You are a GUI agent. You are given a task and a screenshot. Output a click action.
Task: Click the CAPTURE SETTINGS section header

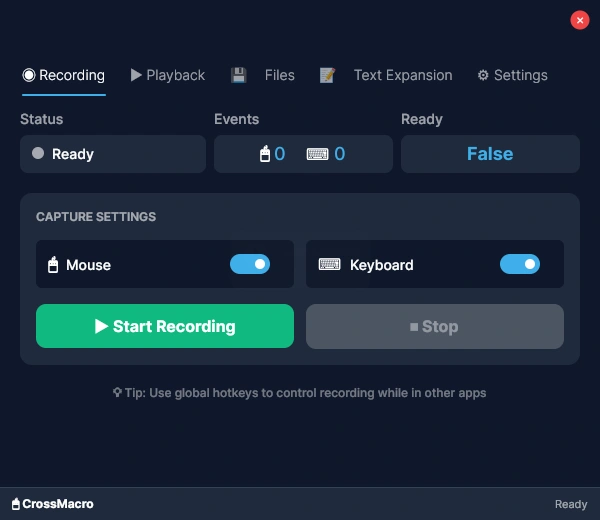[x=96, y=217]
